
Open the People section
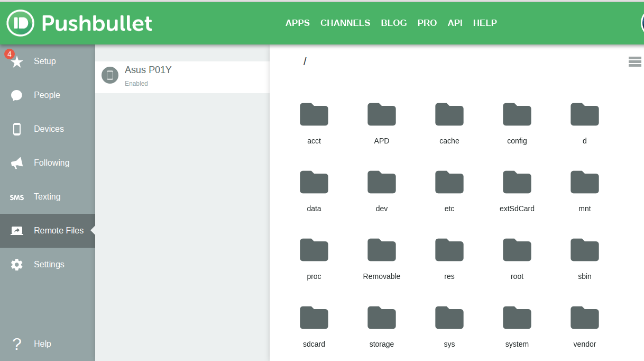coord(48,95)
